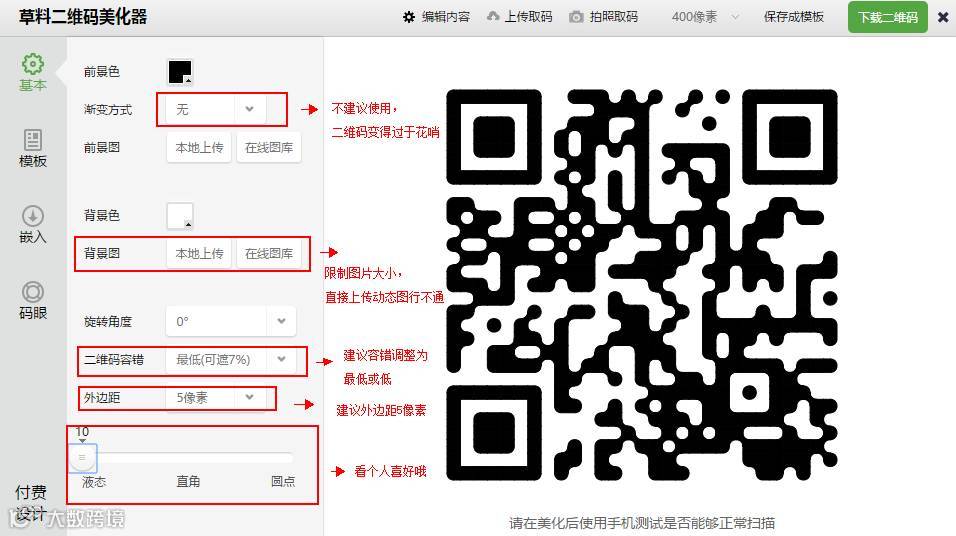Click 保存成模板 save as template

793,17
